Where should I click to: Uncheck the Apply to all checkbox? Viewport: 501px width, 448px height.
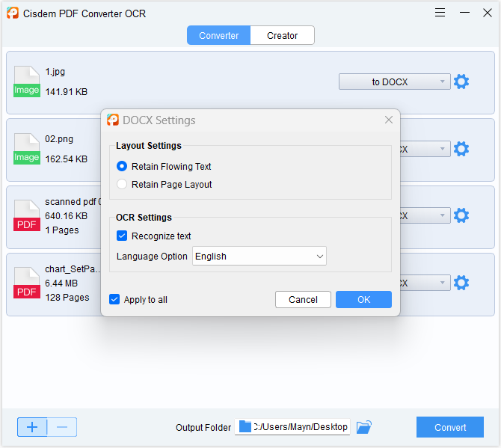point(114,299)
